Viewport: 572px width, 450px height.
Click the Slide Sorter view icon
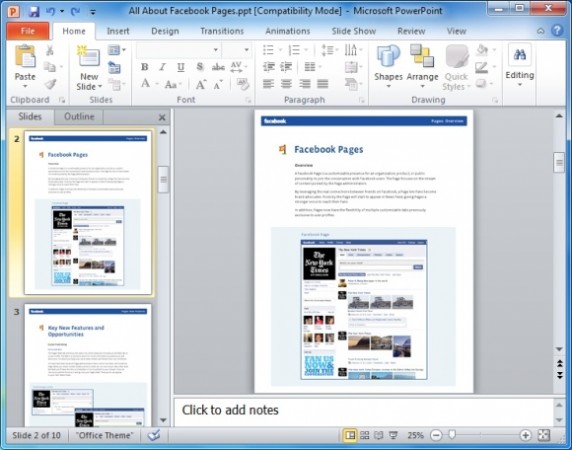point(364,435)
